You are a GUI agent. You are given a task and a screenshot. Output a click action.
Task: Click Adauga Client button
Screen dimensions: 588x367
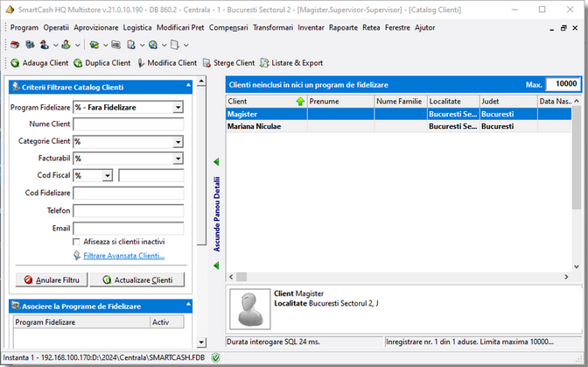tap(39, 63)
